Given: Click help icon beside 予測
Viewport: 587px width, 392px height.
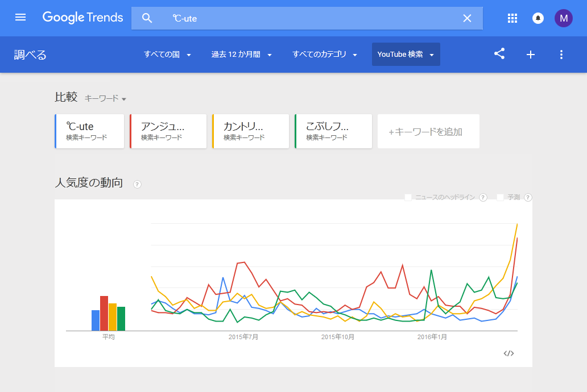Looking at the screenshot, I should point(528,197).
